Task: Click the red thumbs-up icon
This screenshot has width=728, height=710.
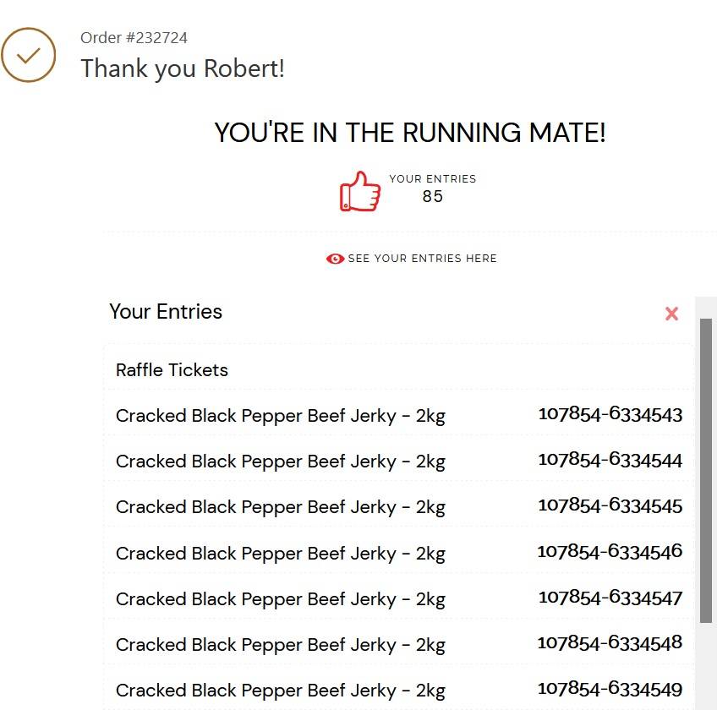Action: pyautogui.click(x=360, y=191)
